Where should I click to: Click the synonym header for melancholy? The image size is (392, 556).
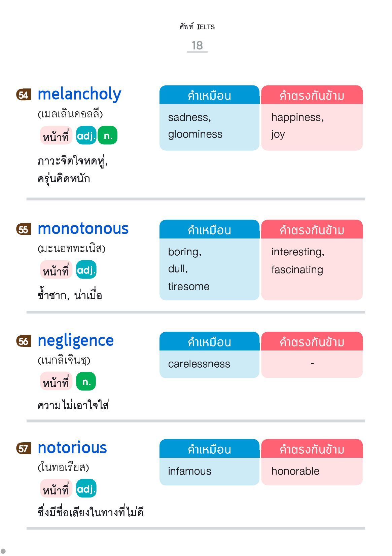click(x=209, y=95)
